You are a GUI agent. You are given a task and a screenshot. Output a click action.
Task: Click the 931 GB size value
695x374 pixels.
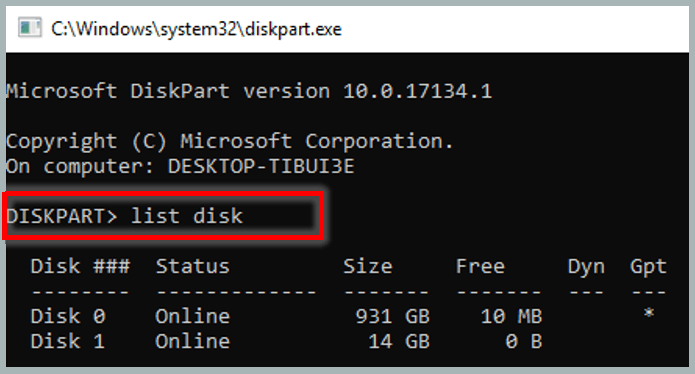tap(393, 316)
